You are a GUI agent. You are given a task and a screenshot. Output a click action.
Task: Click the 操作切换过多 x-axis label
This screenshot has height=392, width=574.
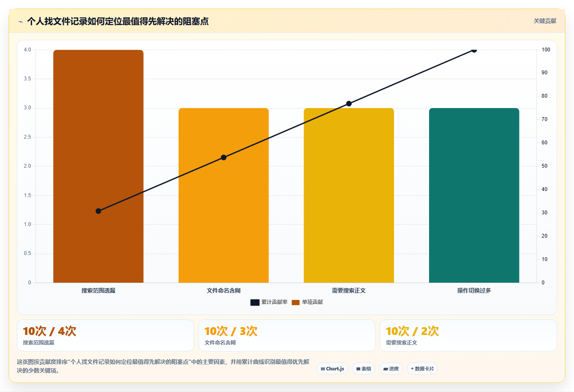[x=474, y=290]
